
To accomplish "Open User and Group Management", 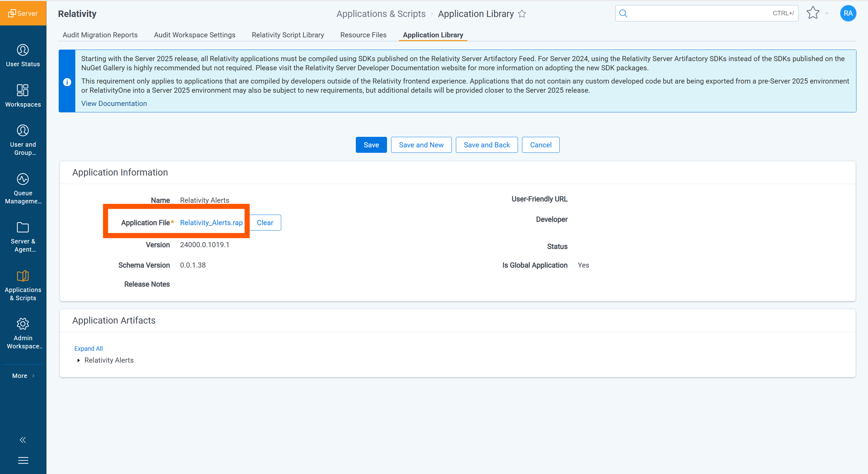I will tap(23, 138).
